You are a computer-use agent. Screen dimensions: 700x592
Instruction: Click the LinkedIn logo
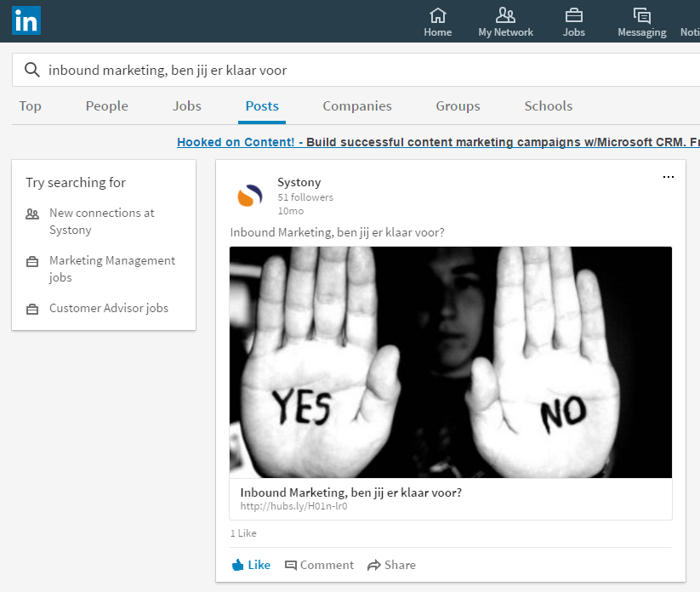point(26,20)
